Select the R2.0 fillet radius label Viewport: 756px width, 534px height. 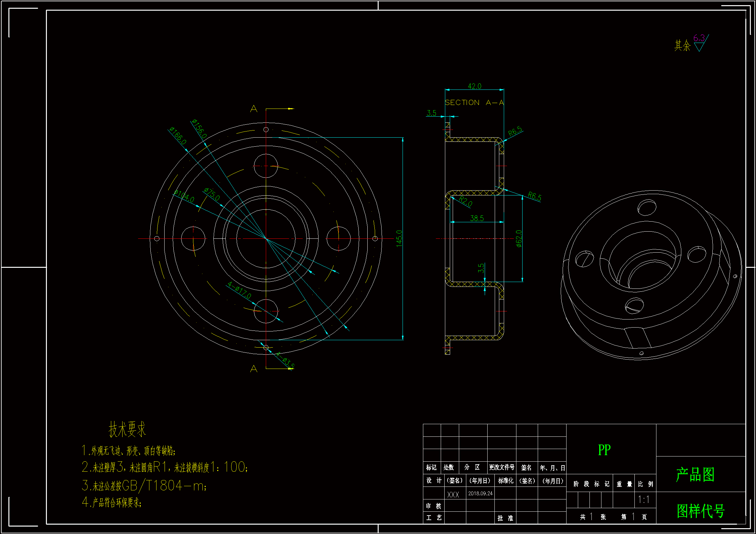466,201
